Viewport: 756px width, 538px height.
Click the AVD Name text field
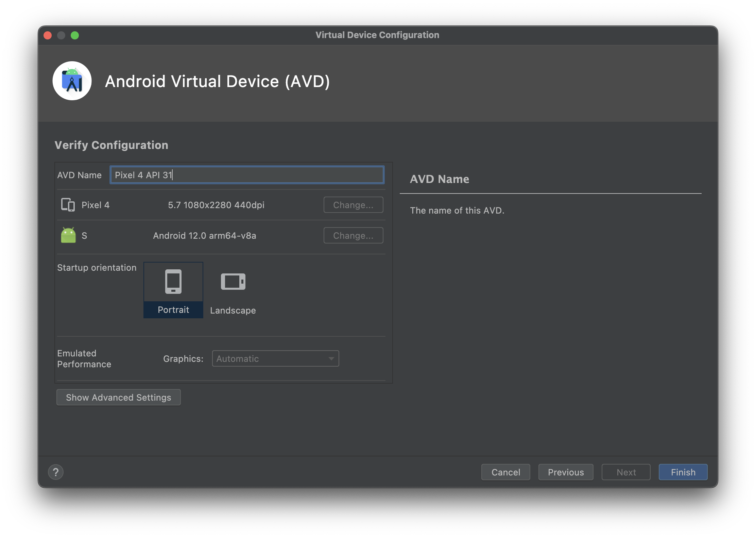[x=247, y=175]
